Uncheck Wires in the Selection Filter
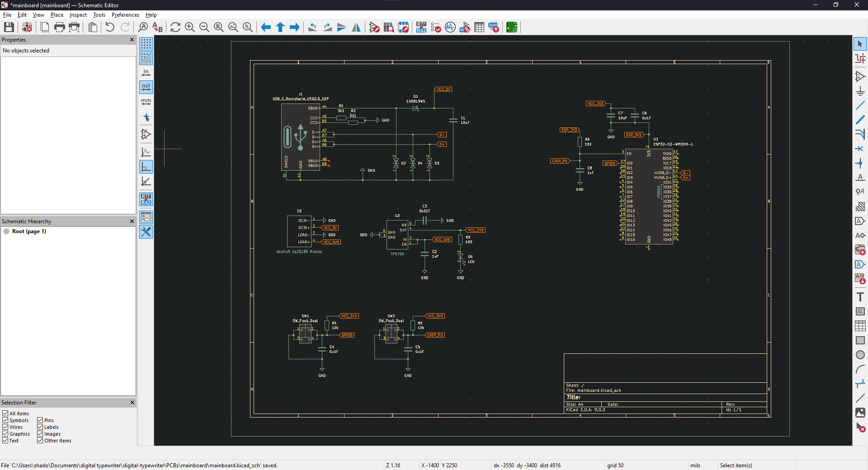 point(5,427)
